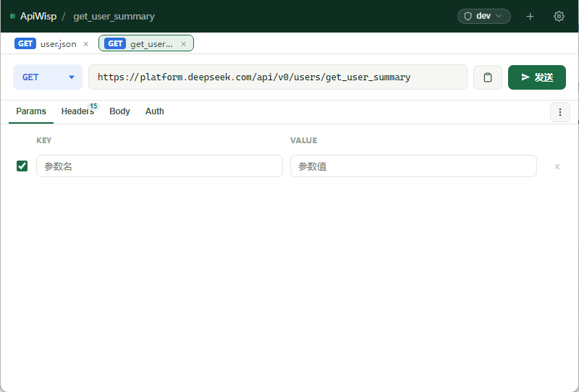Click the plus icon to add new request
This screenshot has width=579, height=392.
pyautogui.click(x=530, y=16)
